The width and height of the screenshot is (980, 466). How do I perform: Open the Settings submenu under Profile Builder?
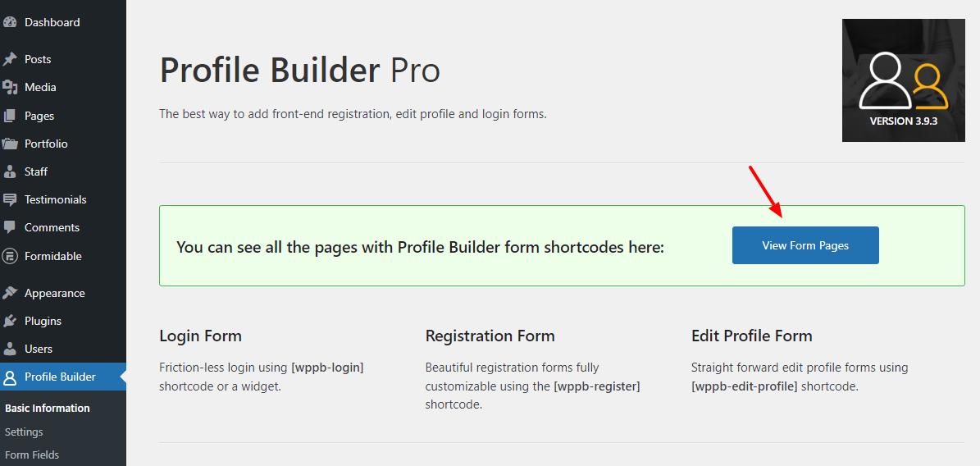24,432
